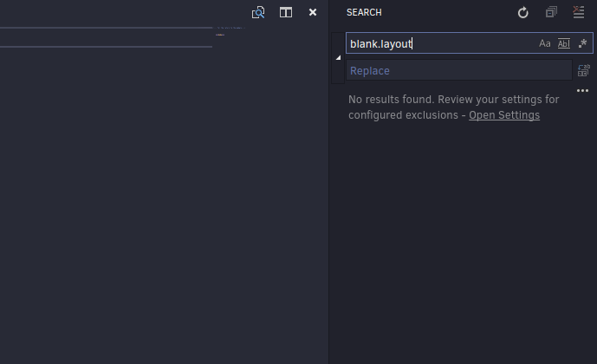Toggle Match Case in search
The height and width of the screenshot is (364, 597).
pyautogui.click(x=544, y=43)
